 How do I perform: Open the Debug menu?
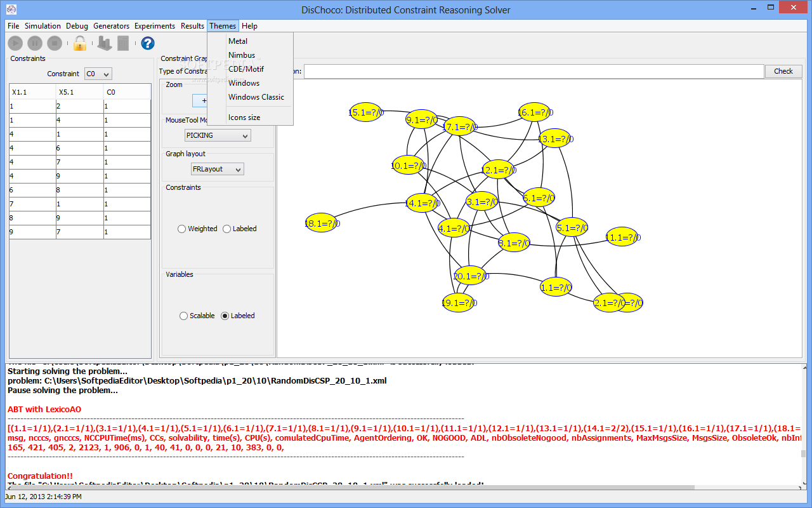tap(77, 26)
